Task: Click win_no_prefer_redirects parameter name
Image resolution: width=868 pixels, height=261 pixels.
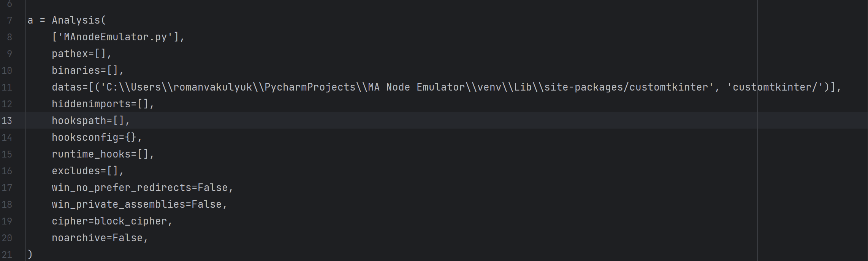Action: (x=122, y=188)
